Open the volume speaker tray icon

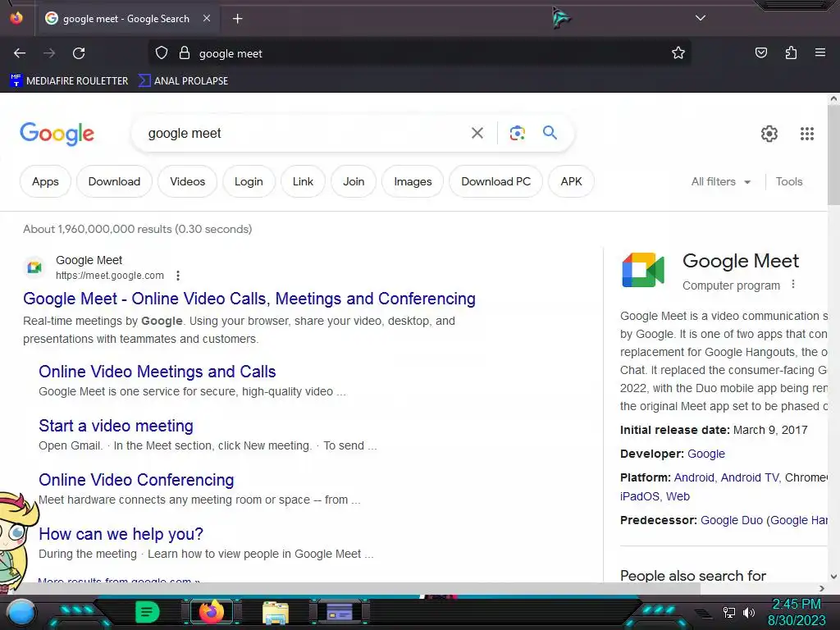point(749,612)
